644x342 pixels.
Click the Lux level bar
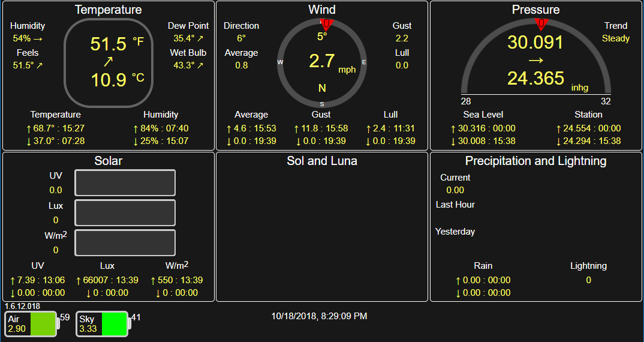coord(125,213)
